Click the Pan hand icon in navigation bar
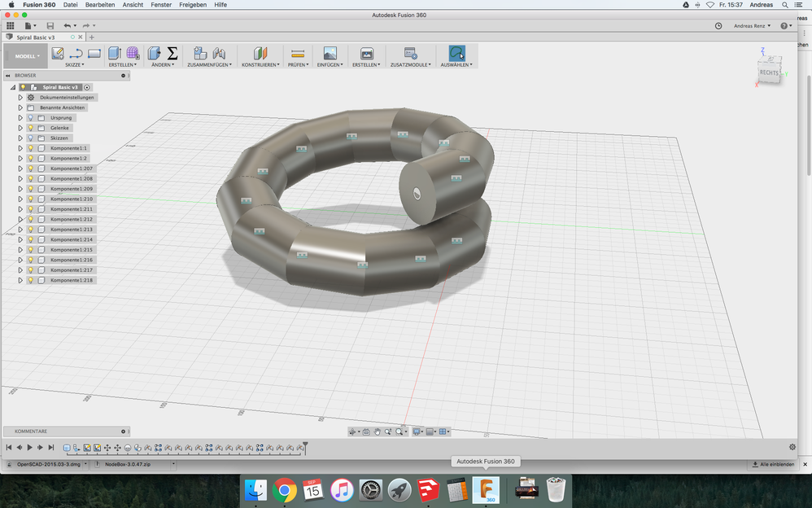 point(377,431)
